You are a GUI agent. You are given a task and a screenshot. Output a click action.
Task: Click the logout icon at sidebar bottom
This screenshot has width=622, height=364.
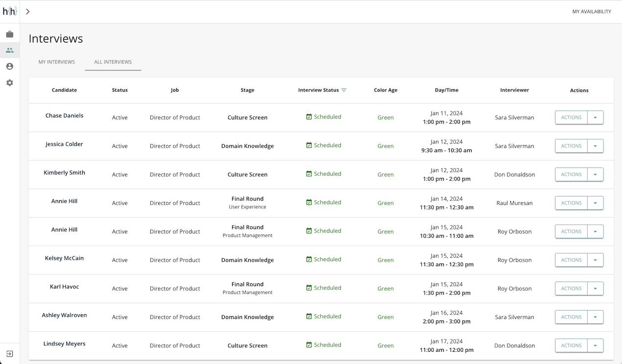(10, 354)
